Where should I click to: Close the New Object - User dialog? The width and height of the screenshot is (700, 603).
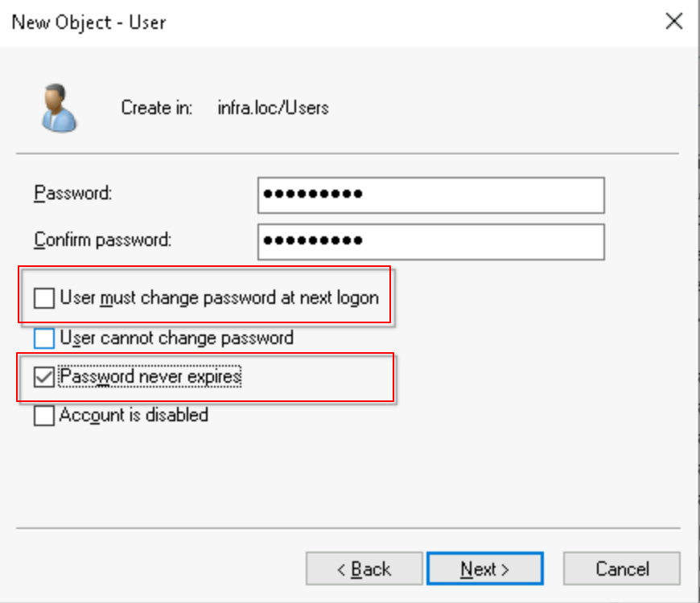click(x=674, y=22)
